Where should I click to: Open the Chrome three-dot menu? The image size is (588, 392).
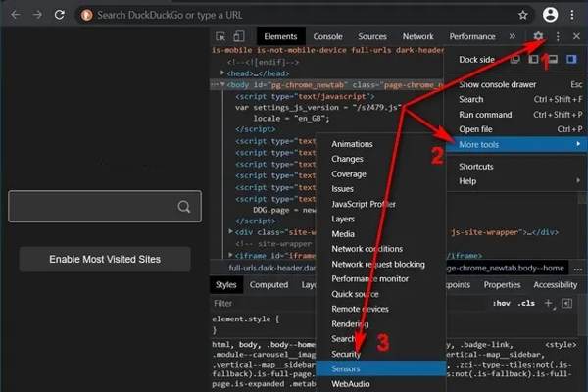tap(572, 15)
